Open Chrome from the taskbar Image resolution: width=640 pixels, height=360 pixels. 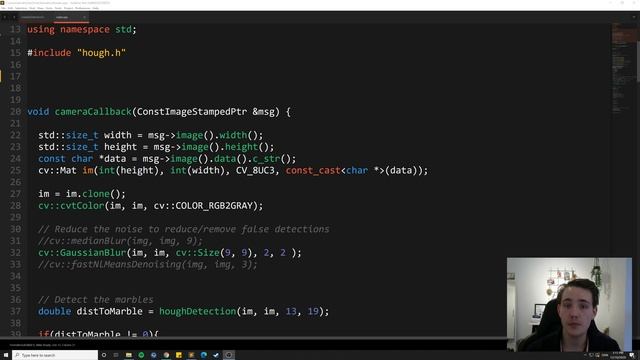pyautogui.click(x=166, y=355)
